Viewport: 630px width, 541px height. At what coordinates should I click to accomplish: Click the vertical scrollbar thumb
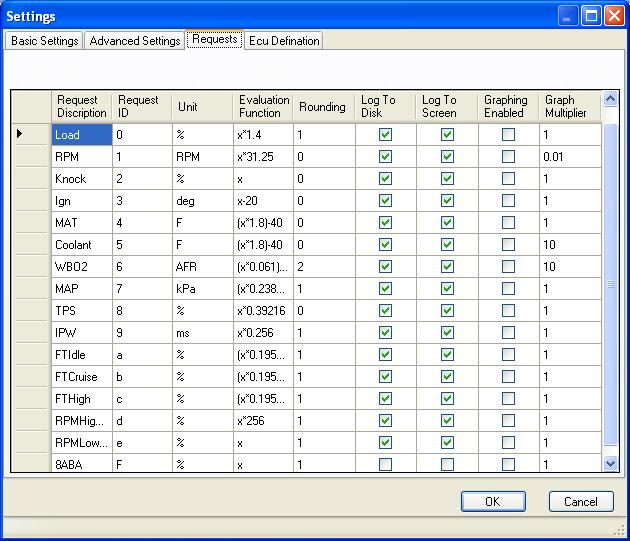tap(610, 284)
